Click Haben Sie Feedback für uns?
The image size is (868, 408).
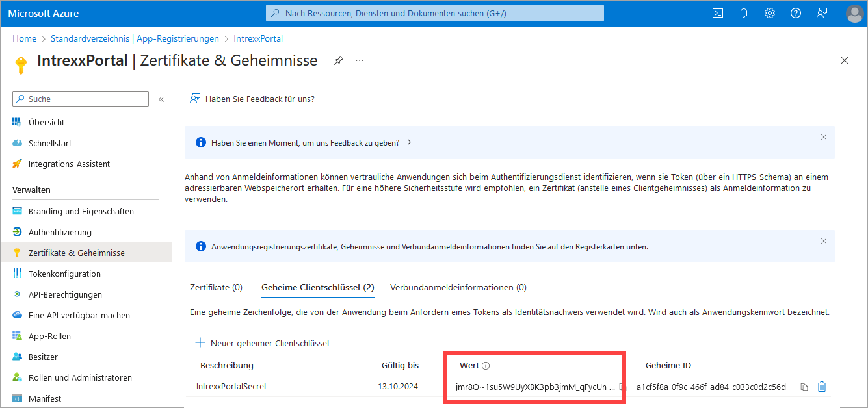[x=252, y=99]
